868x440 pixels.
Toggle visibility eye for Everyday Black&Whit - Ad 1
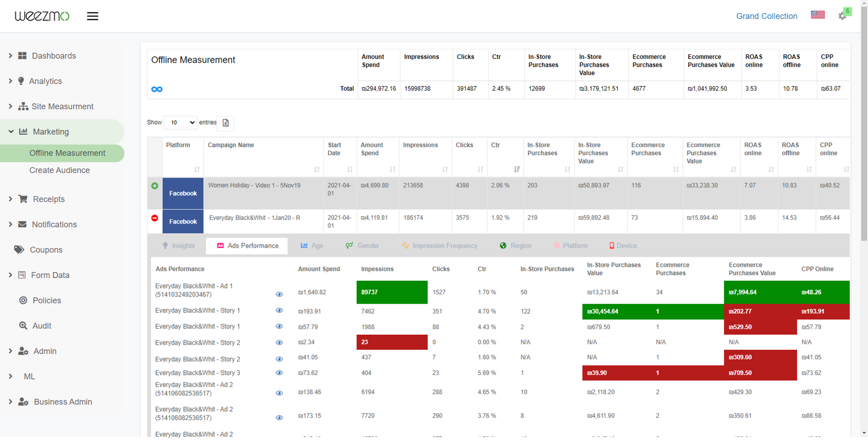coord(279,294)
